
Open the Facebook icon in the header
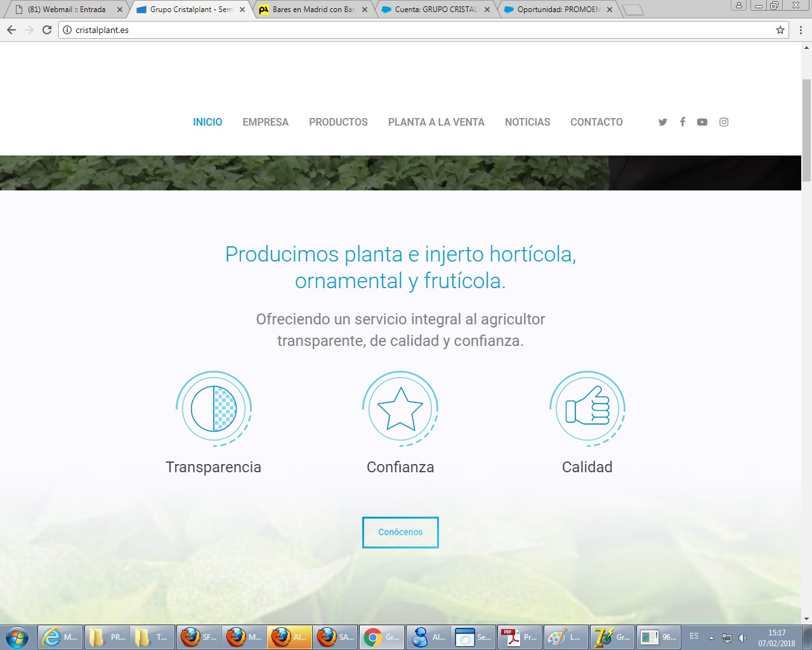682,122
